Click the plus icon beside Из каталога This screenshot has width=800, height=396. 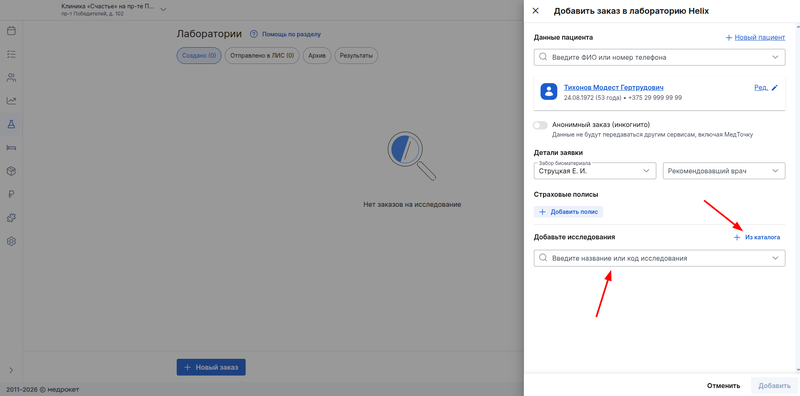coord(737,237)
